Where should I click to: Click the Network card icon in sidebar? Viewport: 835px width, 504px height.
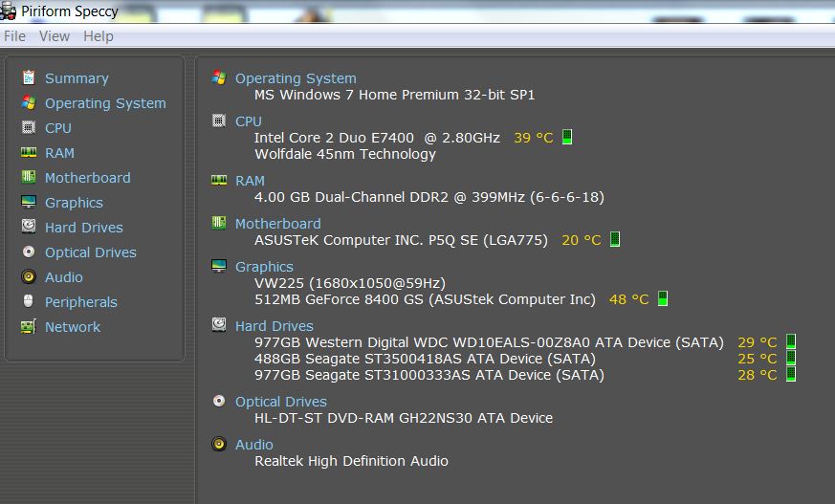[29, 326]
